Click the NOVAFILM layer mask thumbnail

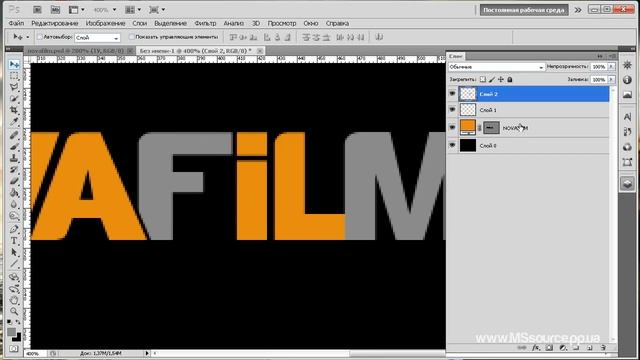(x=491, y=128)
